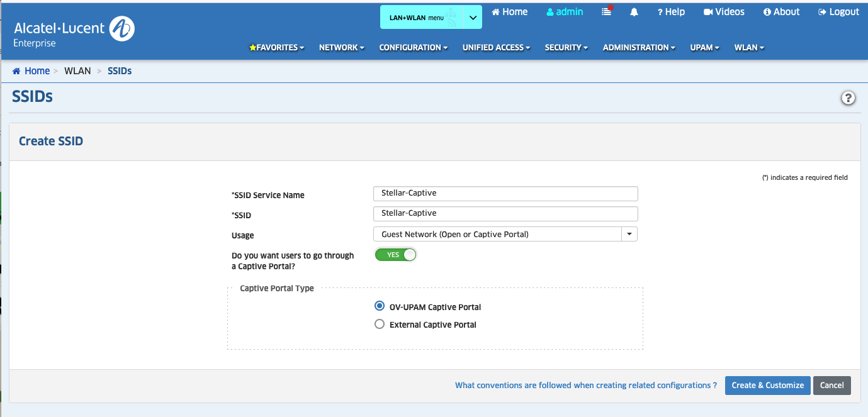Open the Videos section
This screenshot has width=868, height=417.
[x=724, y=12]
